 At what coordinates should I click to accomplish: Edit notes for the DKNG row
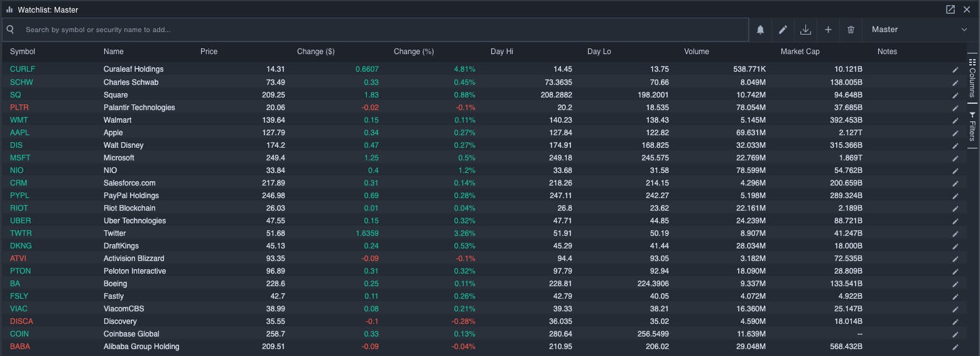click(955, 246)
